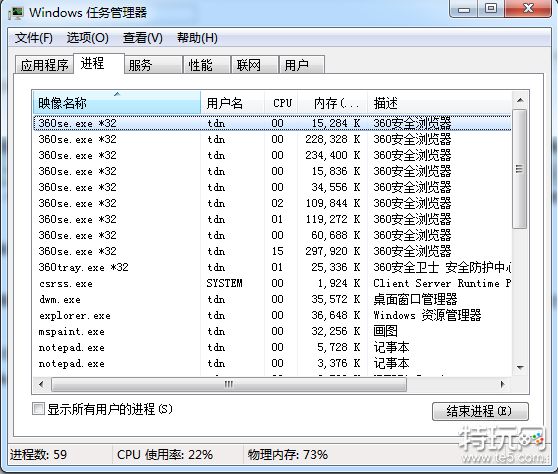Select the dwm.exe process row
Screen dimensions: 558x474
272,299
